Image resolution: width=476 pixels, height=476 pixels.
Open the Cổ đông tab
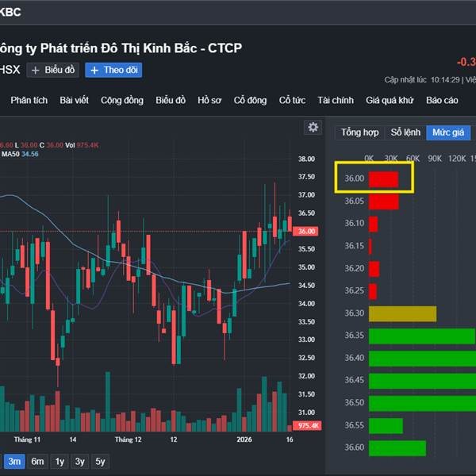point(250,101)
